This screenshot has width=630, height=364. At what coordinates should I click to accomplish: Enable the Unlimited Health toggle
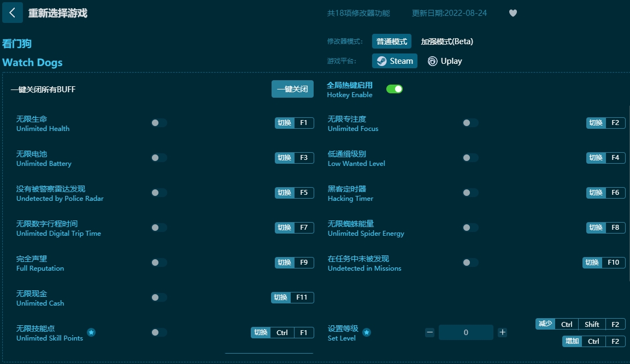tap(158, 123)
